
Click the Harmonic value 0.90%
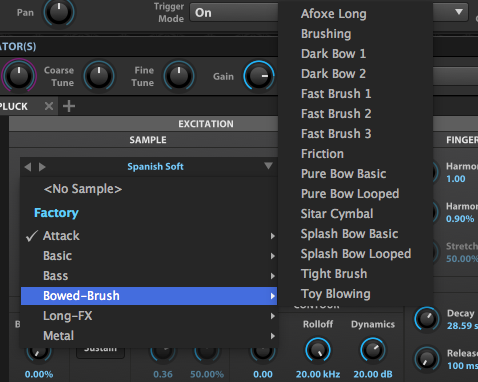click(x=460, y=219)
